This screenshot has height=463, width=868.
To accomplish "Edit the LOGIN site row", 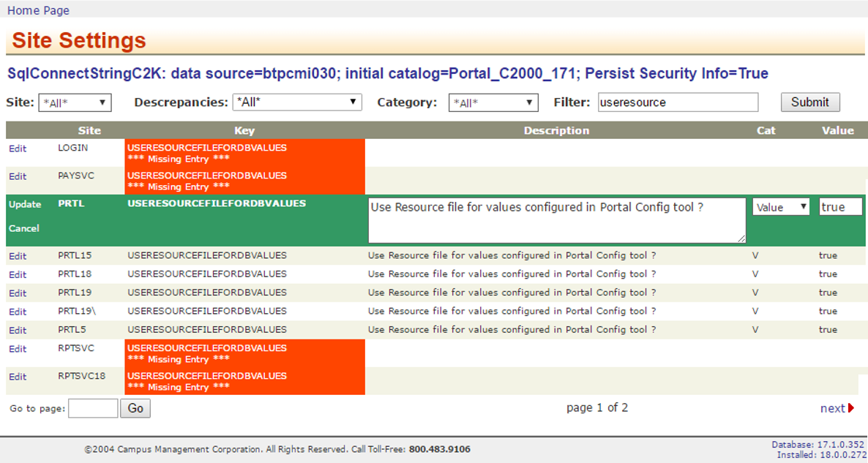I will (18, 148).
